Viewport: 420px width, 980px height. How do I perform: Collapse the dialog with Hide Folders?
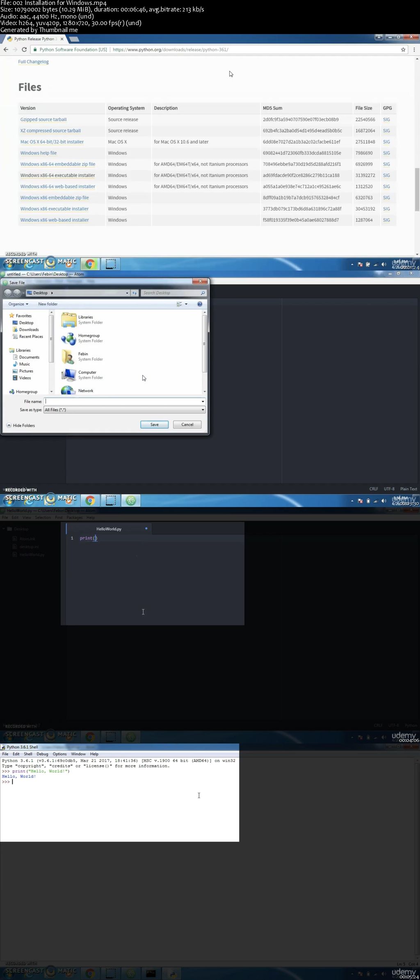pos(21,425)
